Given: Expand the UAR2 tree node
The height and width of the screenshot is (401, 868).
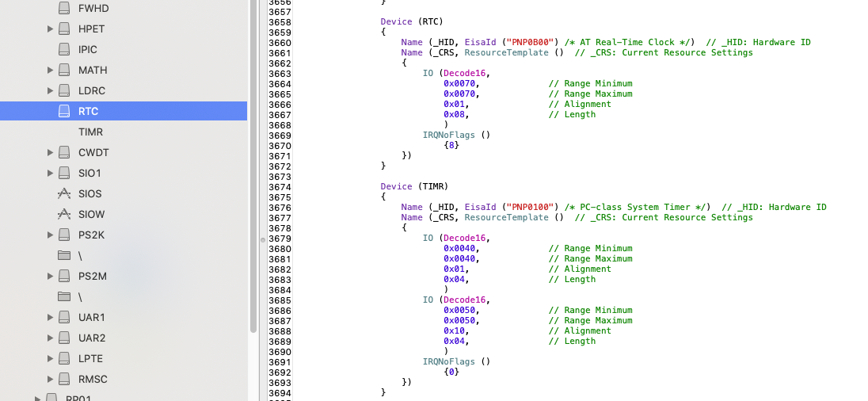Looking at the screenshot, I should click(51, 338).
